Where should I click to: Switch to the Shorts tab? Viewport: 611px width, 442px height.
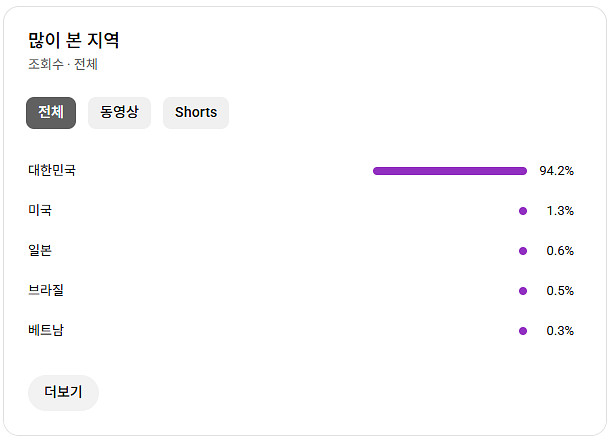196,113
